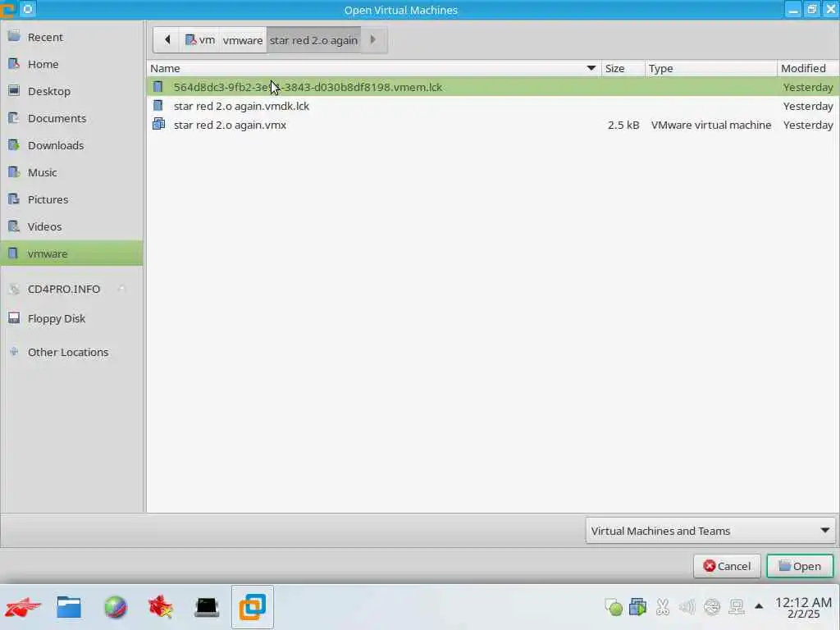Image resolution: width=840 pixels, height=630 pixels.
Task: Click the volume speaker tray icon
Action: [x=687, y=607]
